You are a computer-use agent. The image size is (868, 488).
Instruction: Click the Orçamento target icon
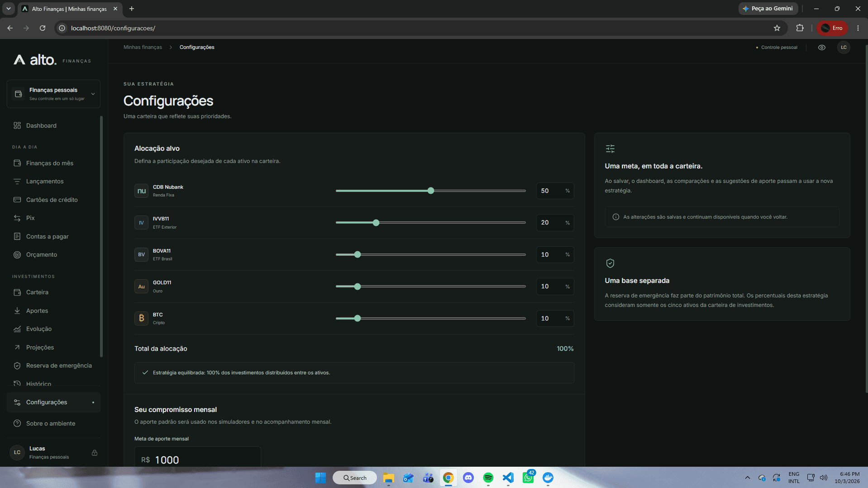pos(17,255)
